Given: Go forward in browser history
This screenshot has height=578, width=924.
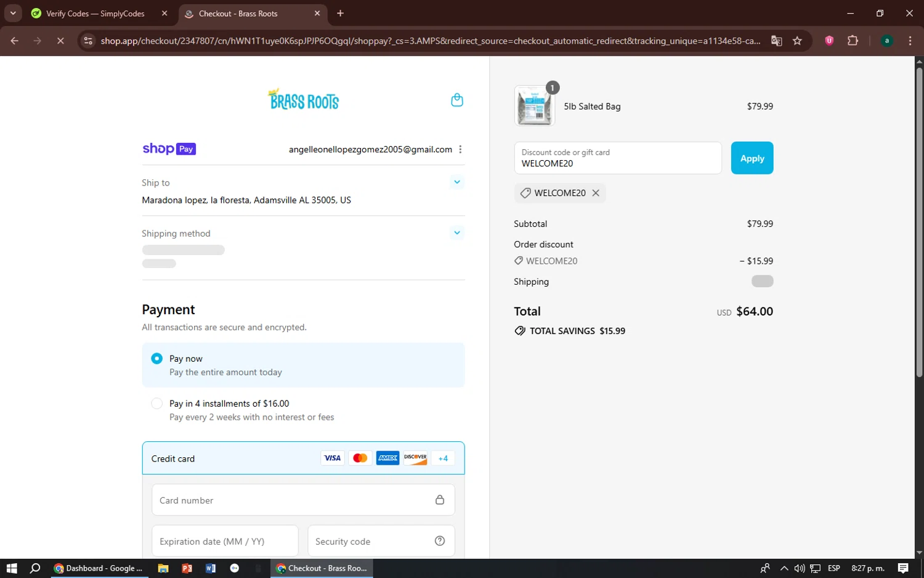Looking at the screenshot, I should click(38, 41).
